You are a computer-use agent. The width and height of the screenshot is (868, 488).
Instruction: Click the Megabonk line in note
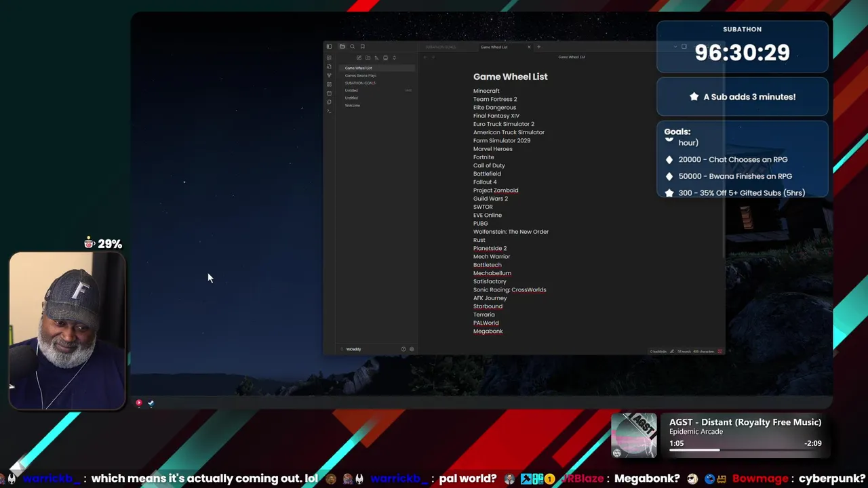[488, 331]
